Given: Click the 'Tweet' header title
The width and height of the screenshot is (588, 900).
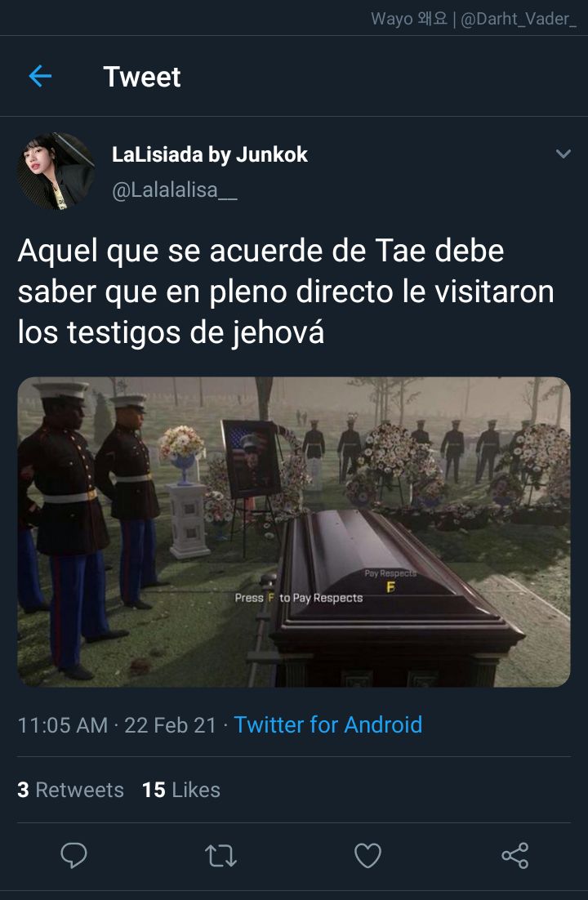Looking at the screenshot, I should (142, 76).
